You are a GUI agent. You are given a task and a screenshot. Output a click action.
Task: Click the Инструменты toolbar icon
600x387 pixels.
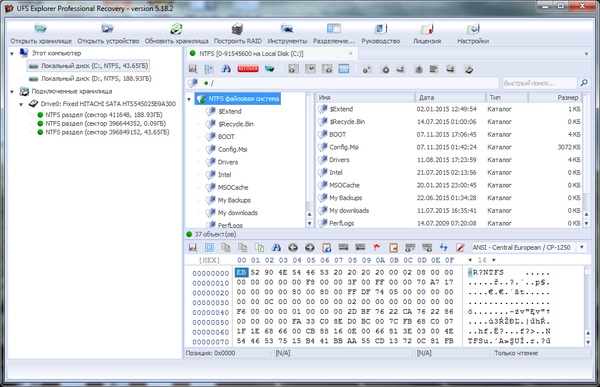pyautogui.click(x=287, y=29)
